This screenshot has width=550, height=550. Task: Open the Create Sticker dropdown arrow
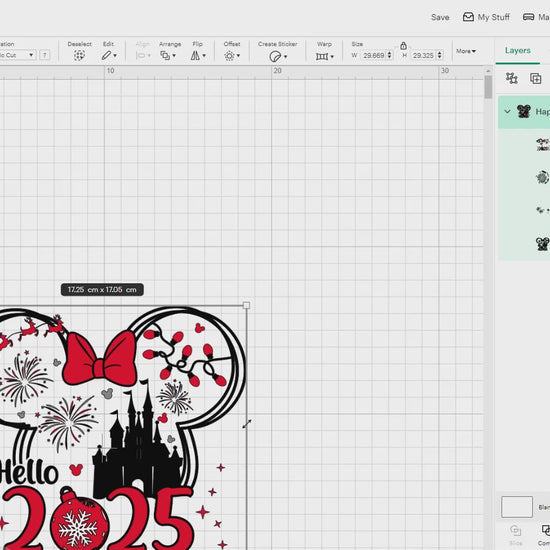coord(286,56)
